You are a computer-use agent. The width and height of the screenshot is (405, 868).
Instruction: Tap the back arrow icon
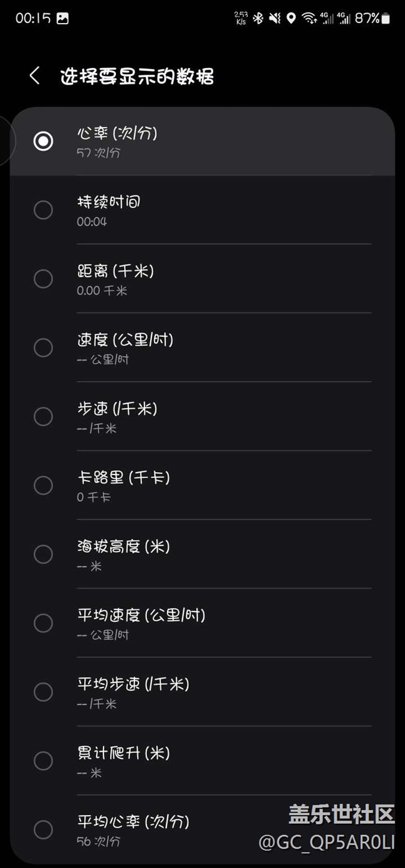[35, 77]
